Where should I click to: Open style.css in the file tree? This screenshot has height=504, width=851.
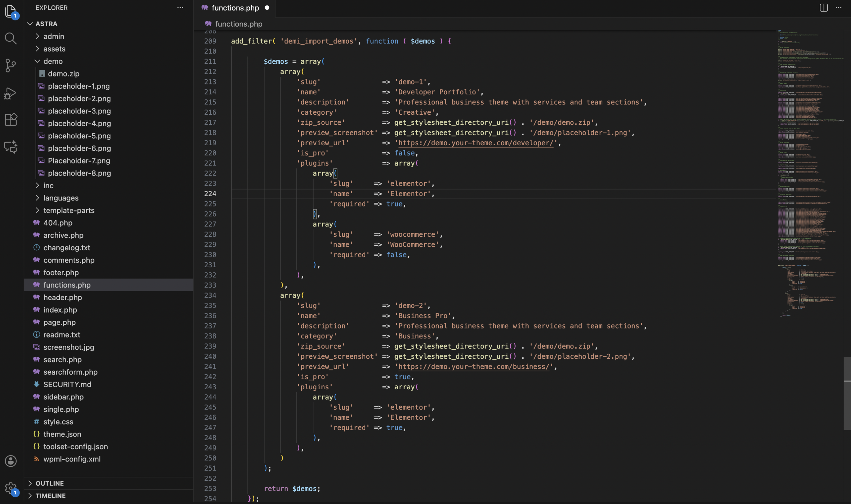pyautogui.click(x=58, y=422)
